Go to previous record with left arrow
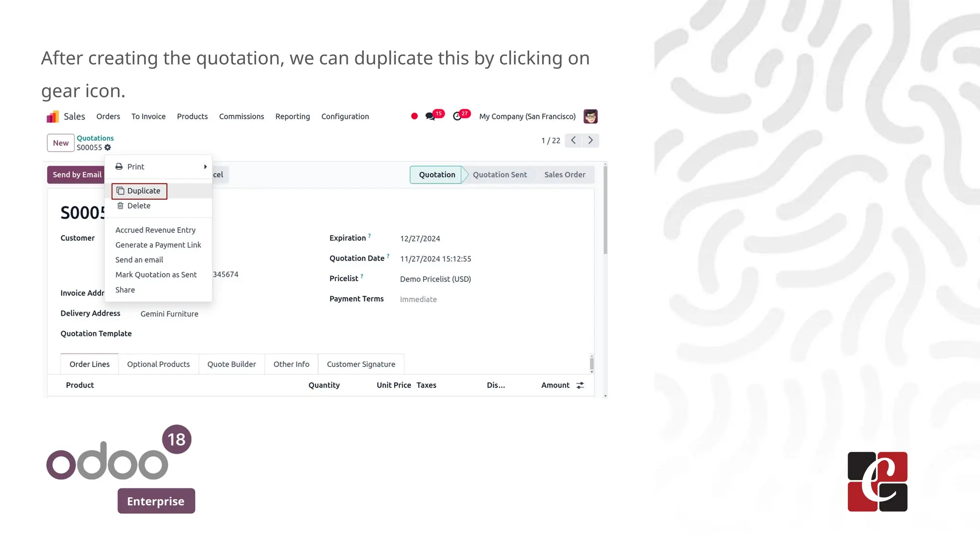This screenshot has width=980, height=551. coord(573,140)
